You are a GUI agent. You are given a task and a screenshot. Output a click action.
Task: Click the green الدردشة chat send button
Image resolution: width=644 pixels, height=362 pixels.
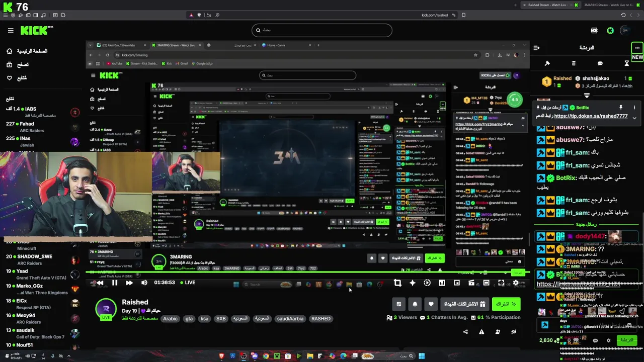tap(627, 340)
